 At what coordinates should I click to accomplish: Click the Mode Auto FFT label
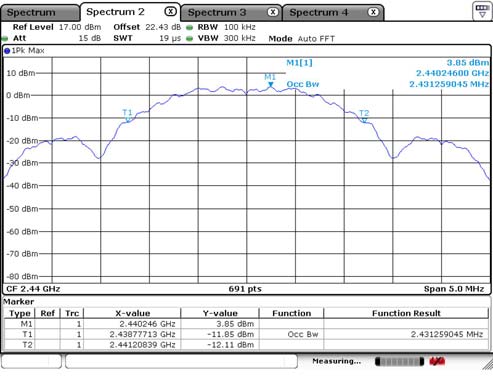click(302, 39)
